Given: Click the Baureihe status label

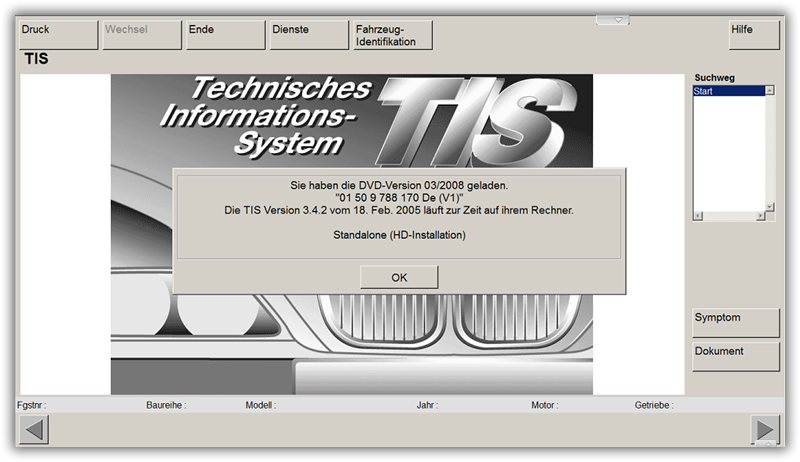Looking at the screenshot, I should [x=166, y=405].
